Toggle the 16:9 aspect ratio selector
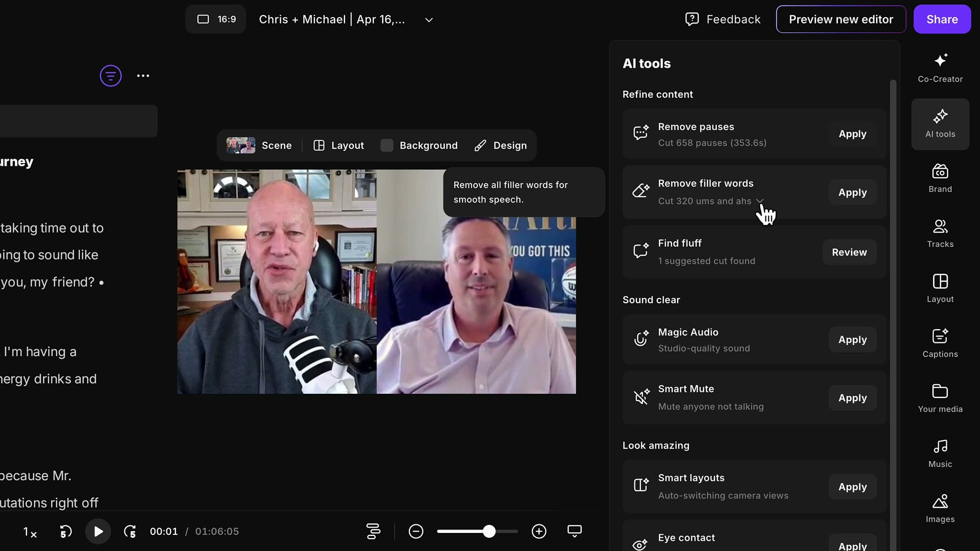The height and width of the screenshot is (551, 980). tap(216, 19)
